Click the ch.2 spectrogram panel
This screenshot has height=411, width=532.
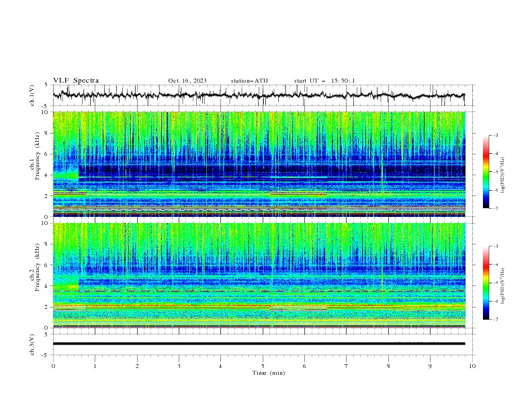pyautogui.click(x=259, y=275)
